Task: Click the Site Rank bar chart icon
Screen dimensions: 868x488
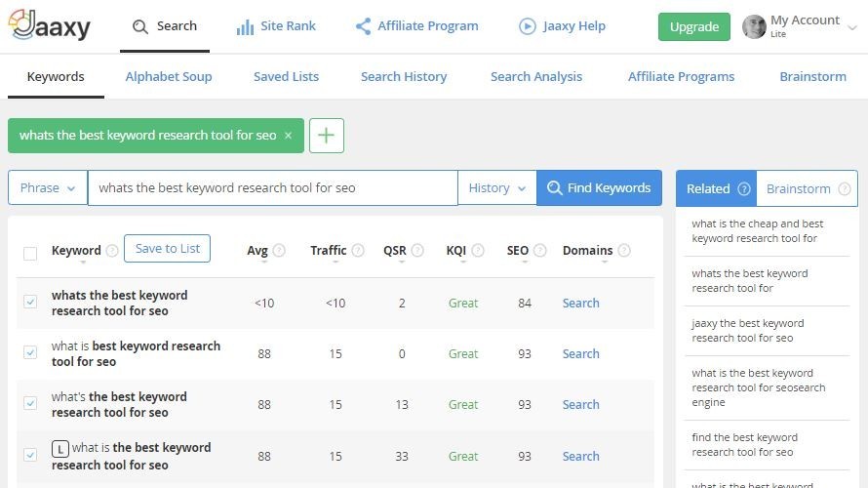Action: click(245, 26)
